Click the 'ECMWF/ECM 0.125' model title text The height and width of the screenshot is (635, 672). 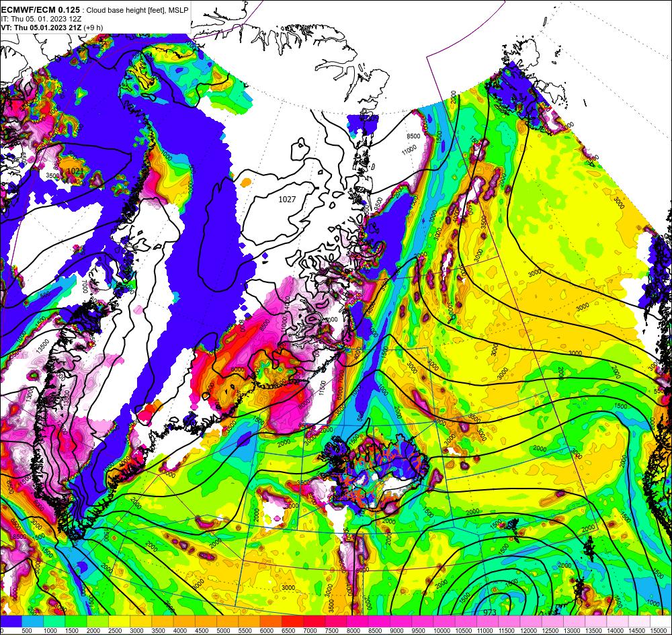tap(40, 9)
